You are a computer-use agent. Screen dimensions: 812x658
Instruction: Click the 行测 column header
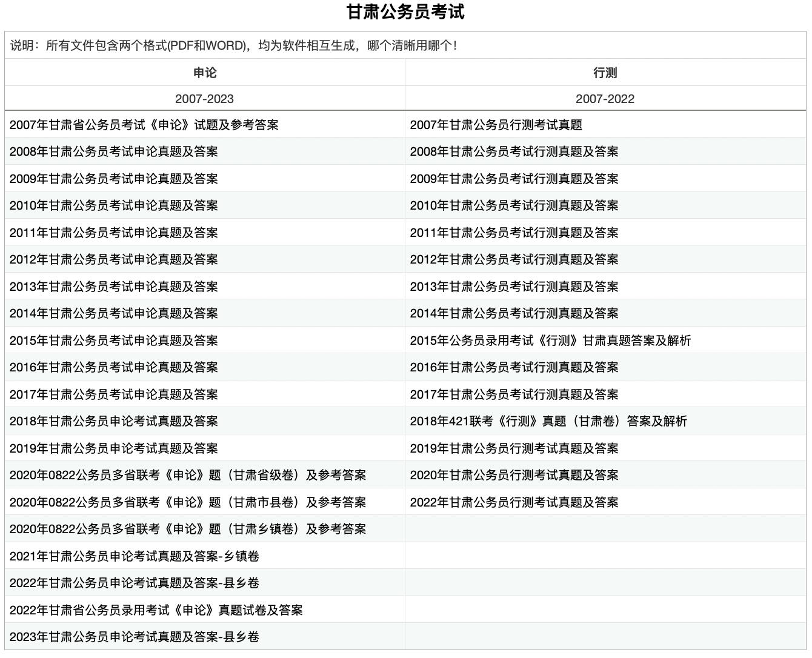pyautogui.click(x=605, y=73)
